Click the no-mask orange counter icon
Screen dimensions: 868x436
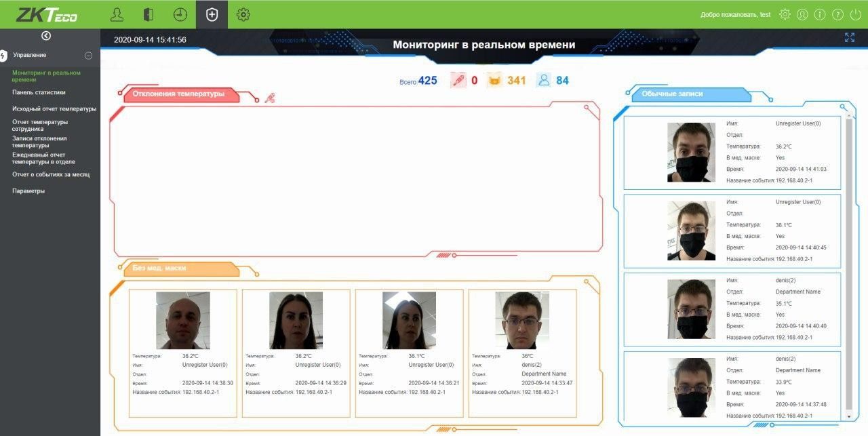click(495, 81)
